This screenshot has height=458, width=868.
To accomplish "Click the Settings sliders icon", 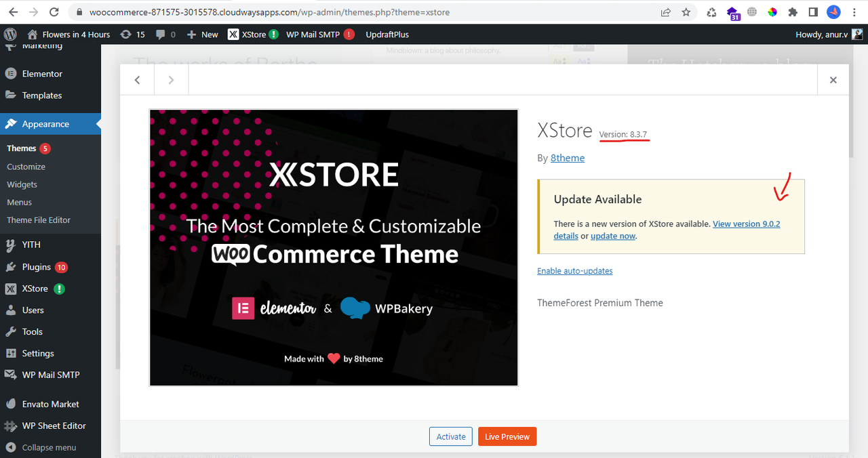I will point(11,354).
